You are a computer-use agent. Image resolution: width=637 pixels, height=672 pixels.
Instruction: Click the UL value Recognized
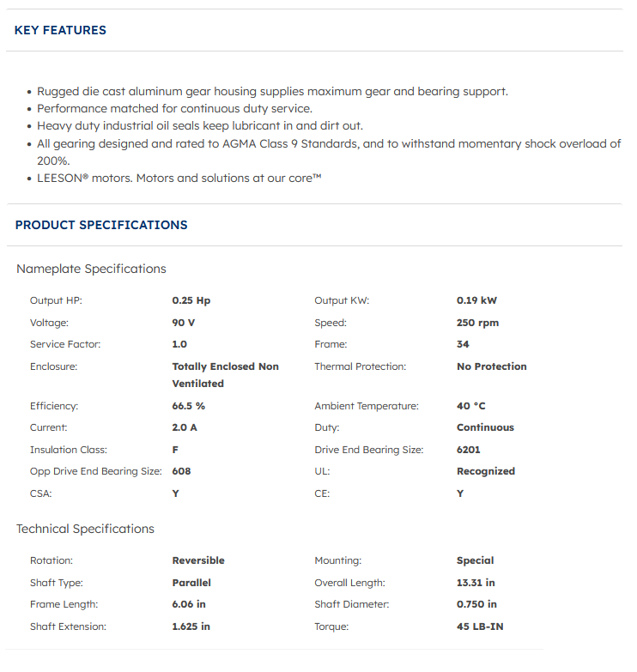(x=485, y=471)
